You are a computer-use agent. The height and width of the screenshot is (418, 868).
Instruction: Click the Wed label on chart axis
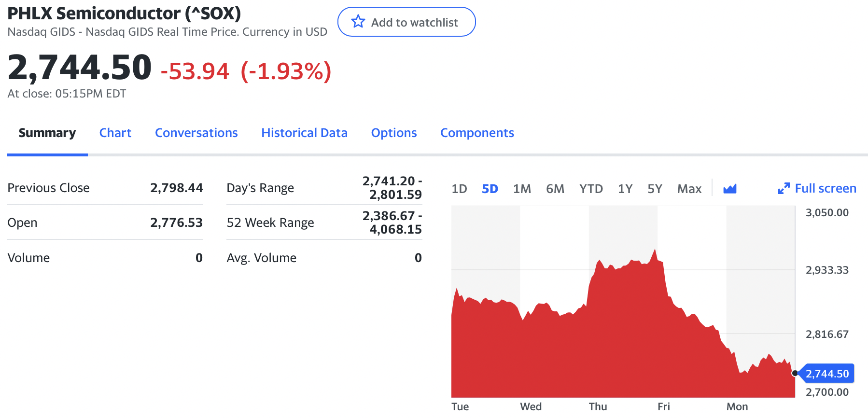point(531,406)
